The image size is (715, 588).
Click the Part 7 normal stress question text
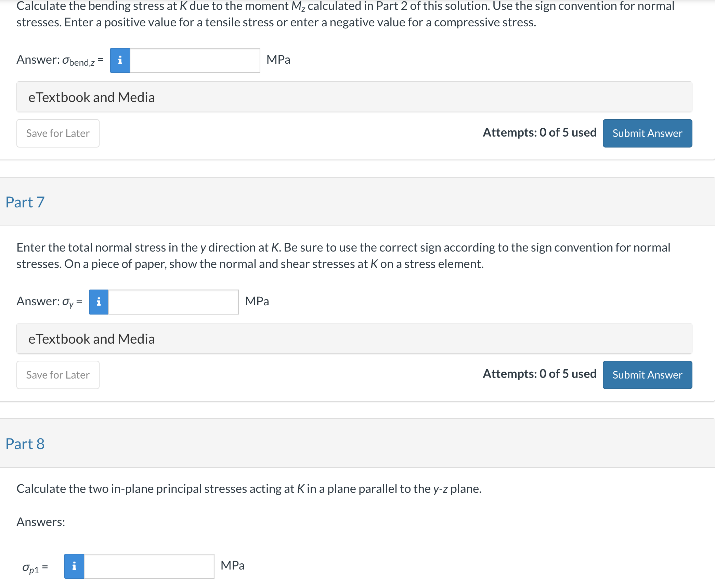[343, 256]
